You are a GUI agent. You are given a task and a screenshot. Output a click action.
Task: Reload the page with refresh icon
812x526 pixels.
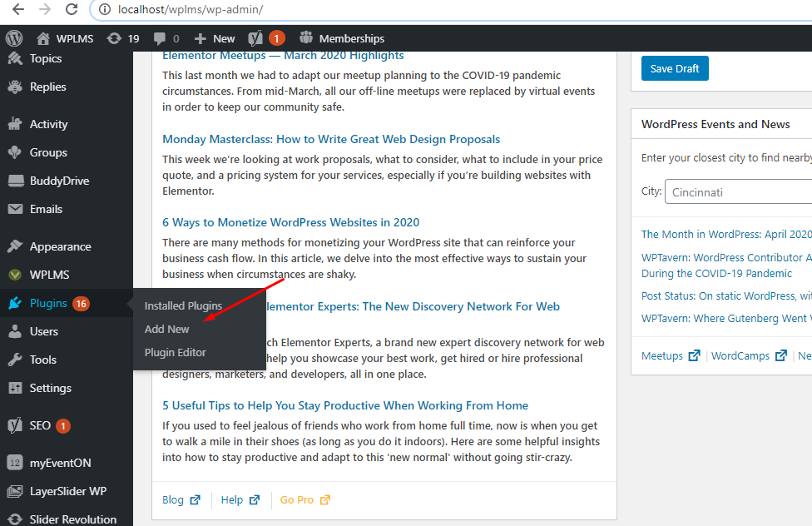point(72,9)
